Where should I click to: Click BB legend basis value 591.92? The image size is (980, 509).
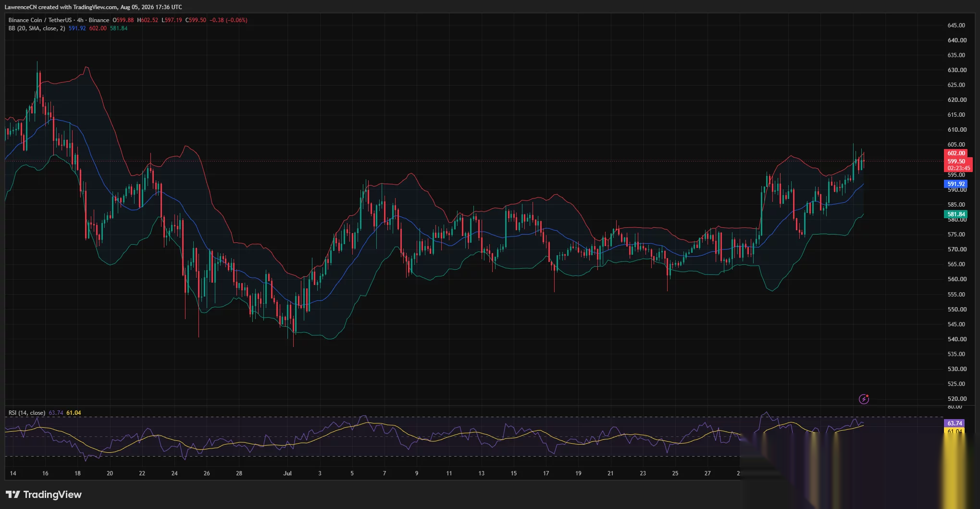tap(77, 28)
